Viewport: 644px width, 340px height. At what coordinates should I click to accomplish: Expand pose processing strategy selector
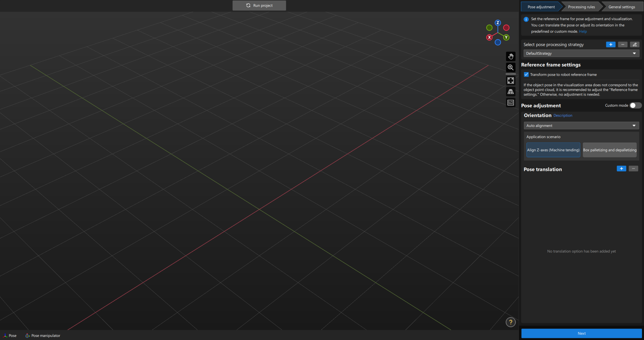tap(636, 53)
